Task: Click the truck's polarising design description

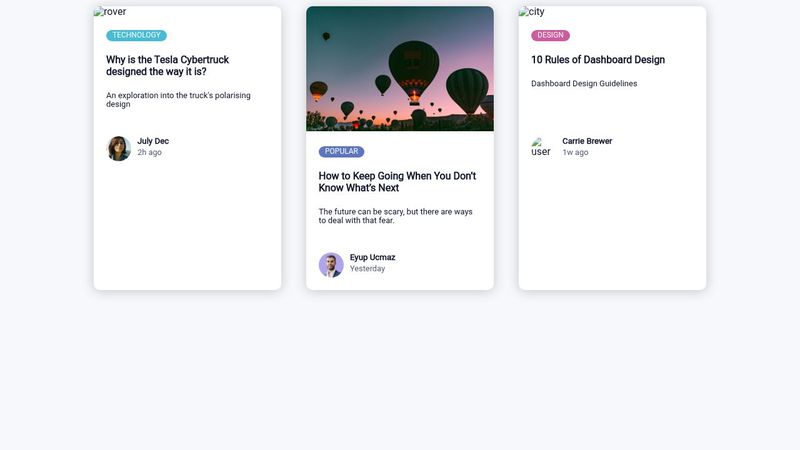Action: pyautogui.click(x=178, y=100)
